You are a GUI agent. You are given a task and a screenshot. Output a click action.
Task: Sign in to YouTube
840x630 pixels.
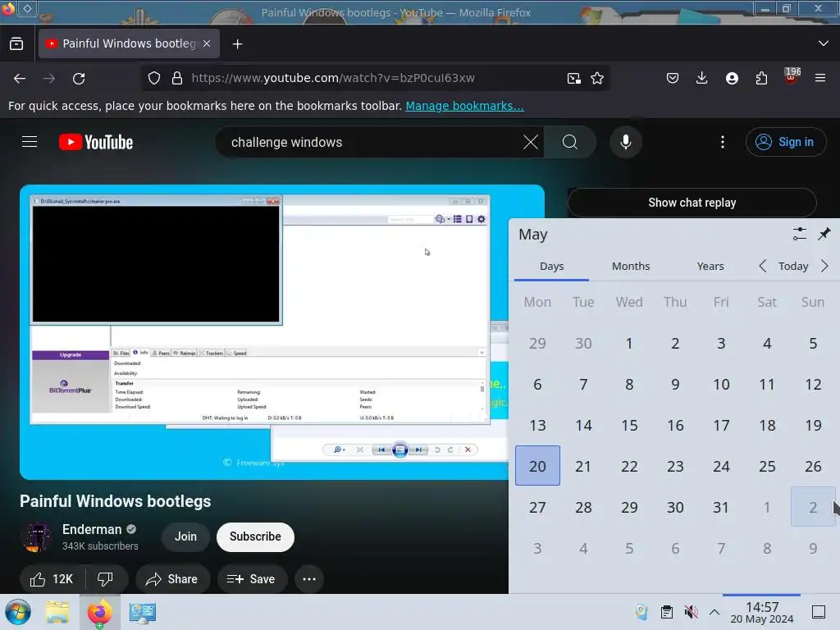pyautogui.click(x=785, y=142)
